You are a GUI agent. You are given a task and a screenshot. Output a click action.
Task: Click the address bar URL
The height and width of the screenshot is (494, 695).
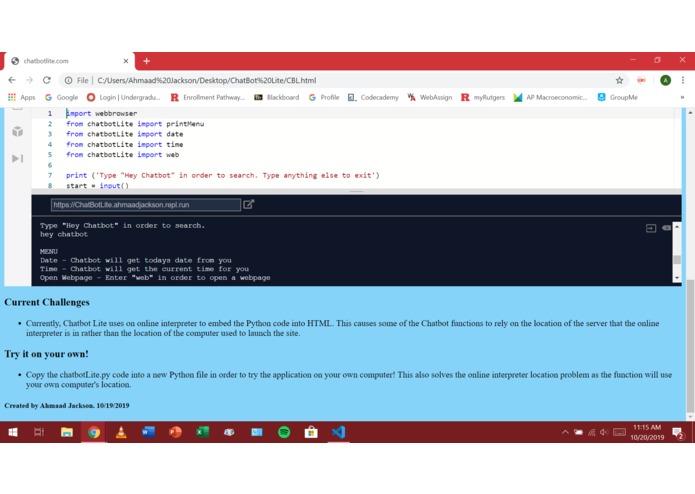[207, 80]
